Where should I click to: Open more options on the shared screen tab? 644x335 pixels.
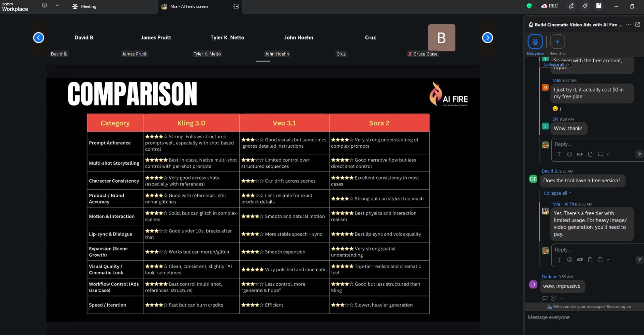pos(236,6)
